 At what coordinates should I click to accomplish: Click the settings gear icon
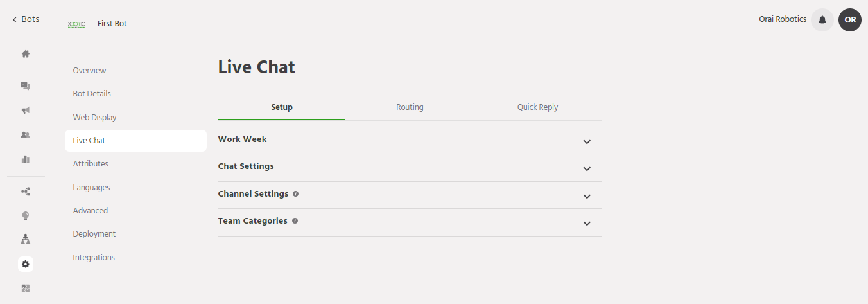tap(26, 264)
